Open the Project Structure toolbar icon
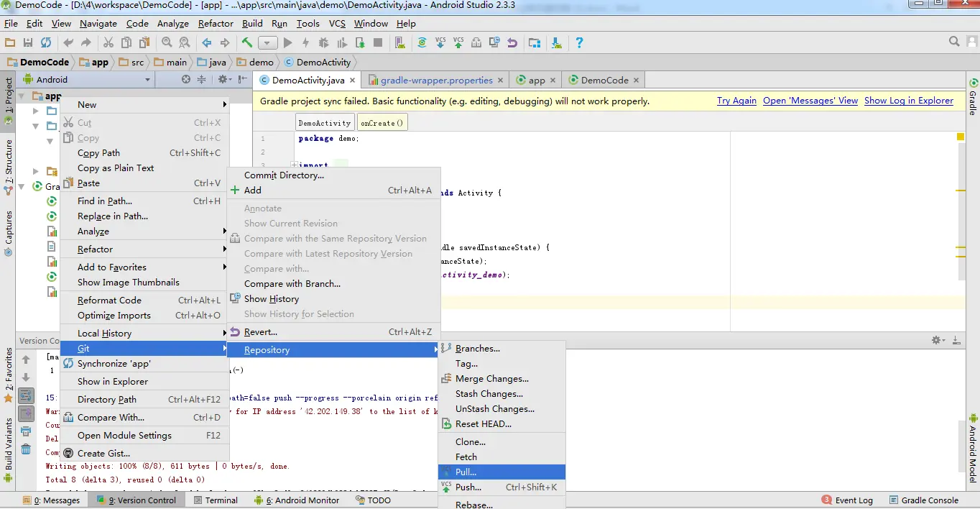980x509 pixels. click(534, 43)
